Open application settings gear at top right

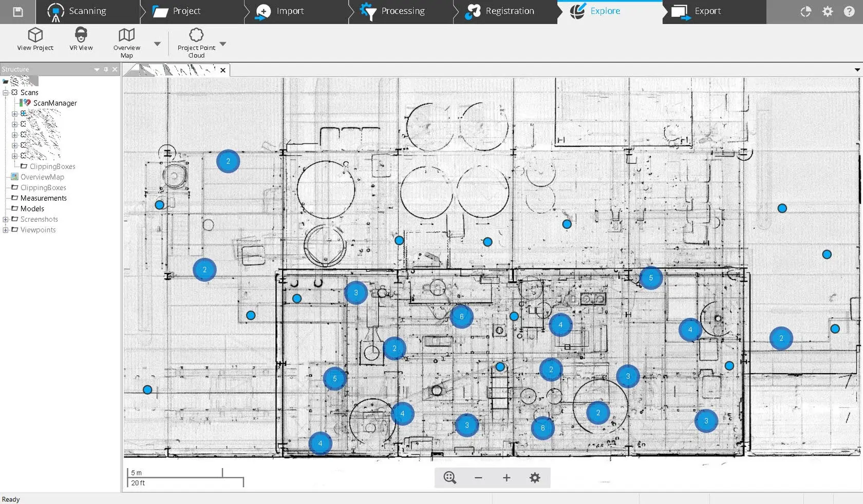828,11
